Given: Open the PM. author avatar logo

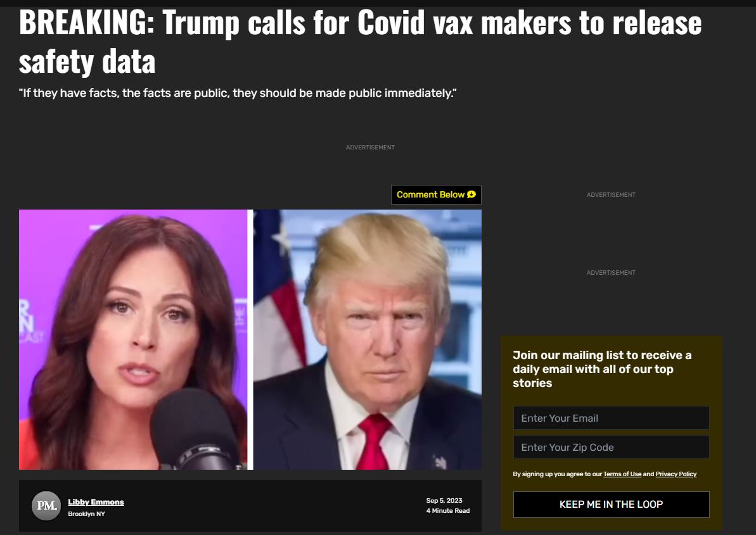Looking at the screenshot, I should pos(46,506).
